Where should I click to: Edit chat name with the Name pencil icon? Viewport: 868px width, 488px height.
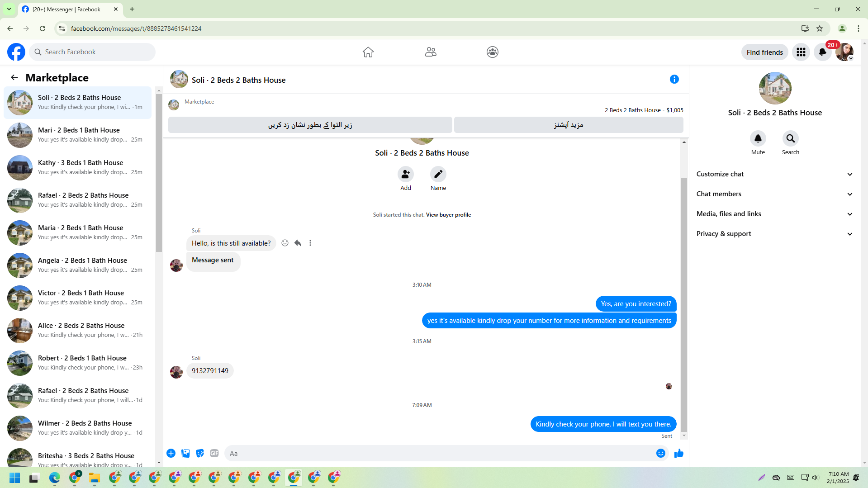(438, 174)
